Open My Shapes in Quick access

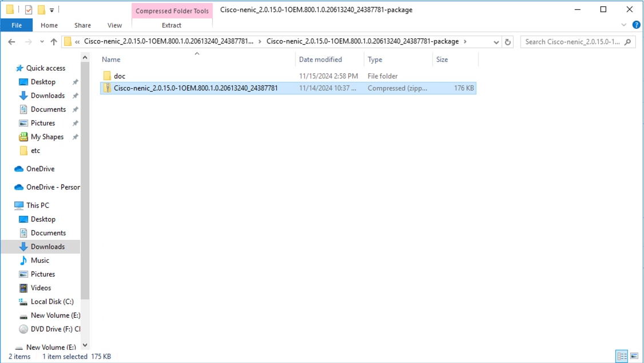47,137
